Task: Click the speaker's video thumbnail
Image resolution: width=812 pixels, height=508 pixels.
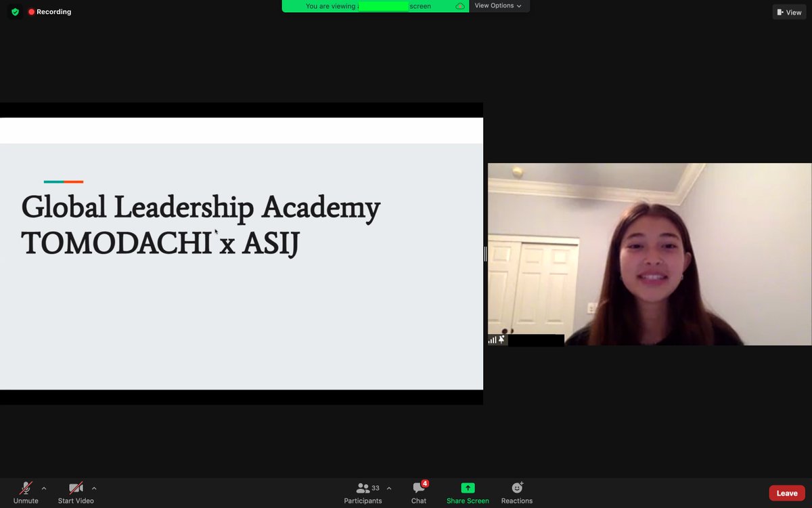Action: [x=650, y=254]
